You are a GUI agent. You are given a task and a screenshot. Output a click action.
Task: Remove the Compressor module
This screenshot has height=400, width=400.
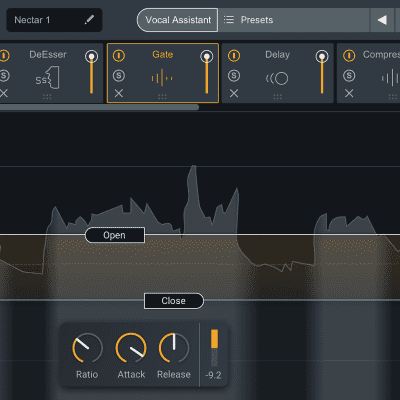pyautogui.click(x=349, y=93)
